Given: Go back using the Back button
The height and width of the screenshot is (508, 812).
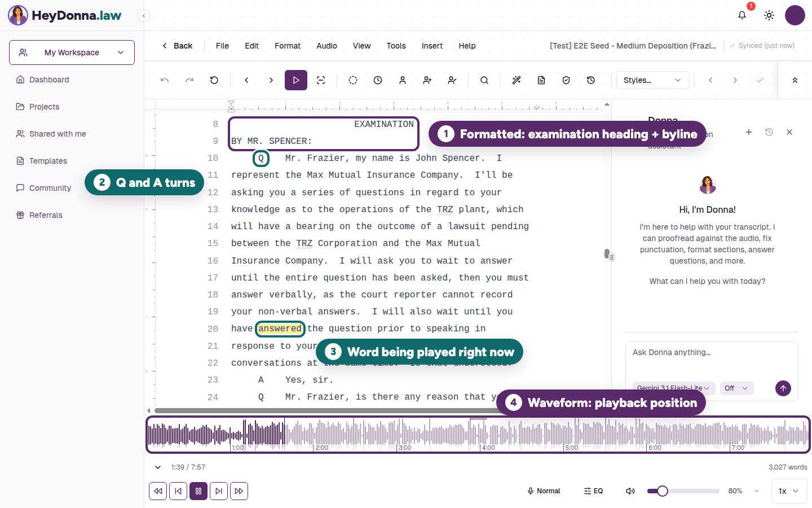Looking at the screenshot, I should tap(177, 46).
